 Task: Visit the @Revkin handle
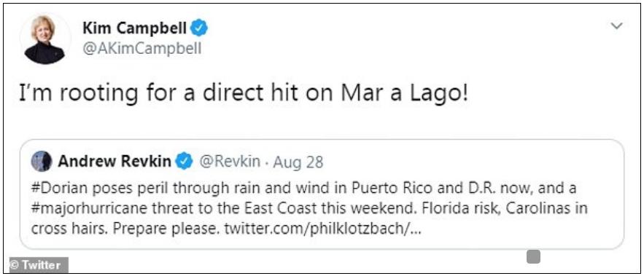pyautogui.click(x=230, y=162)
